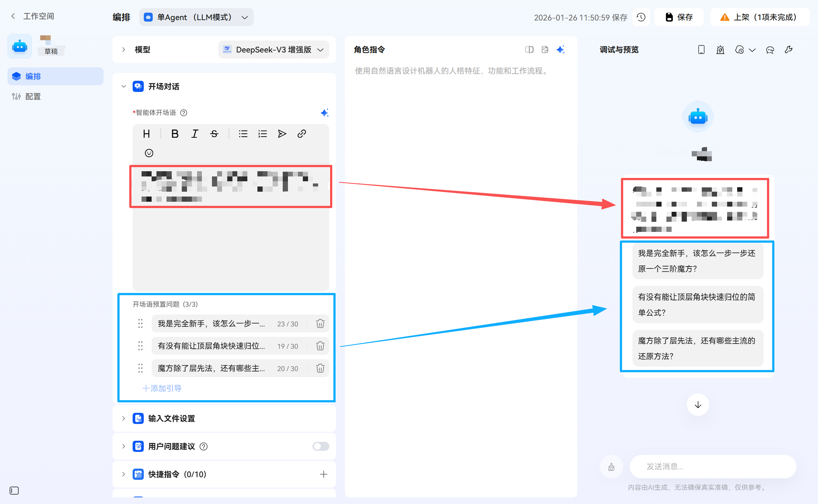Apply strikethrough formatting in editor
Screen dimensions: 818x504
(214, 134)
